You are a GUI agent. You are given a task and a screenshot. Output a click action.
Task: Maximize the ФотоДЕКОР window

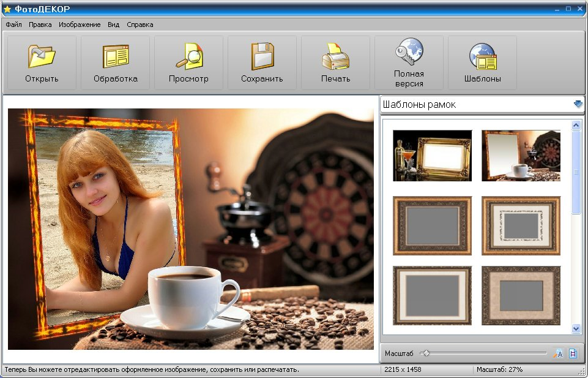click(568, 9)
